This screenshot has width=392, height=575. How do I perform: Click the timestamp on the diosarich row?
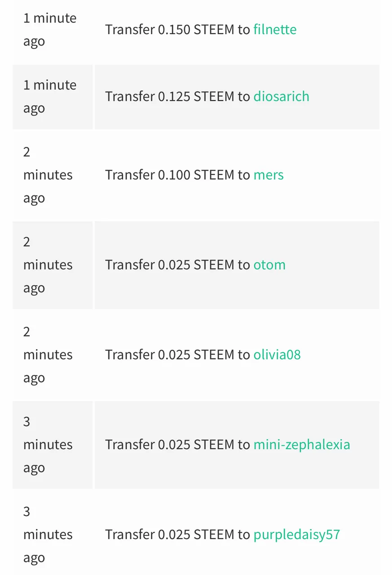50,97
